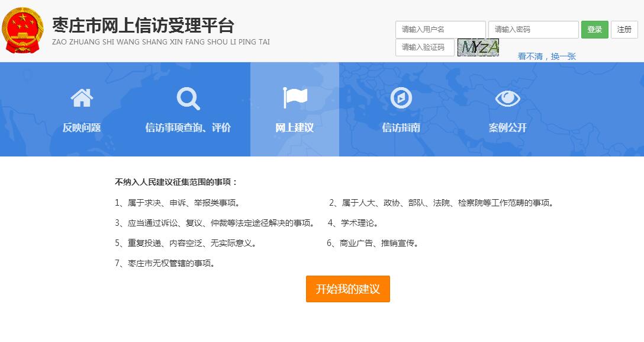Click the captcha image to refresh
The width and height of the screenshot is (644, 342).
pyautogui.click(x=478, y=47)
